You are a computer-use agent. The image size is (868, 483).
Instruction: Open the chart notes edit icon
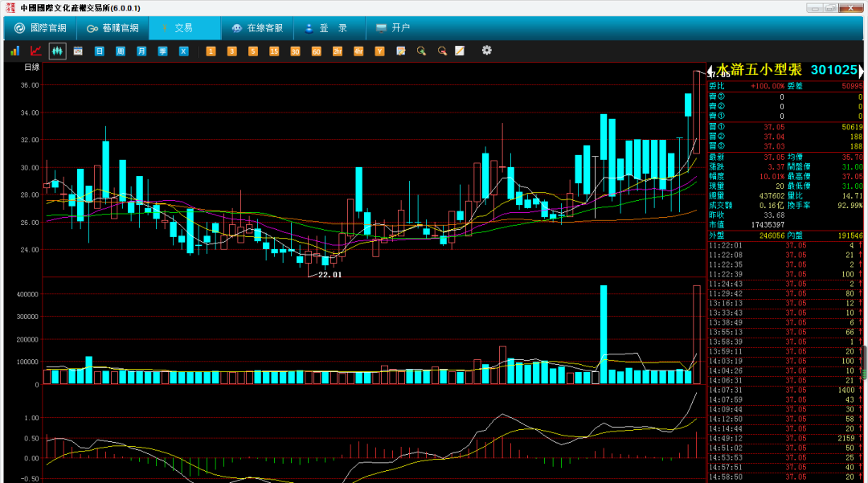pyautogui.click(x=401, y=51)
